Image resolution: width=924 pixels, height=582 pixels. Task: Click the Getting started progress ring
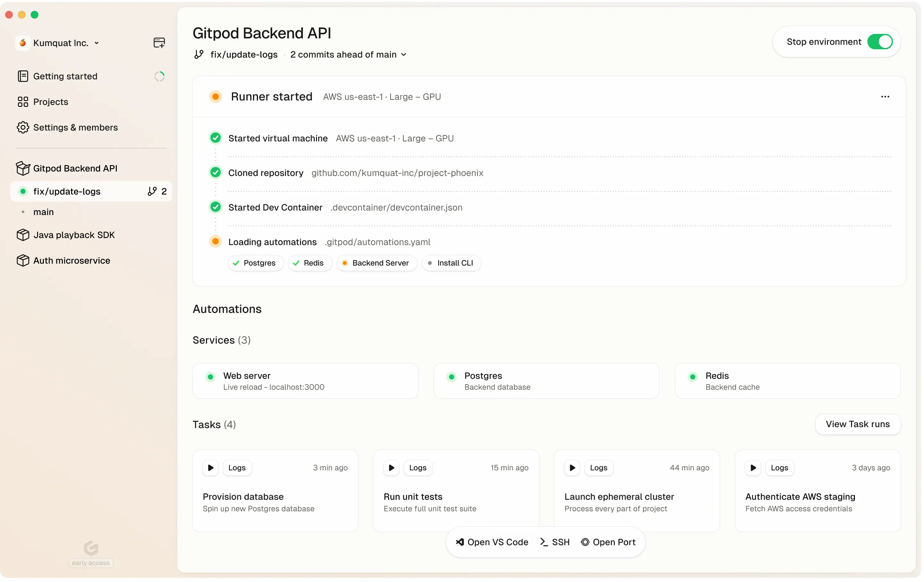coord(159,76)
